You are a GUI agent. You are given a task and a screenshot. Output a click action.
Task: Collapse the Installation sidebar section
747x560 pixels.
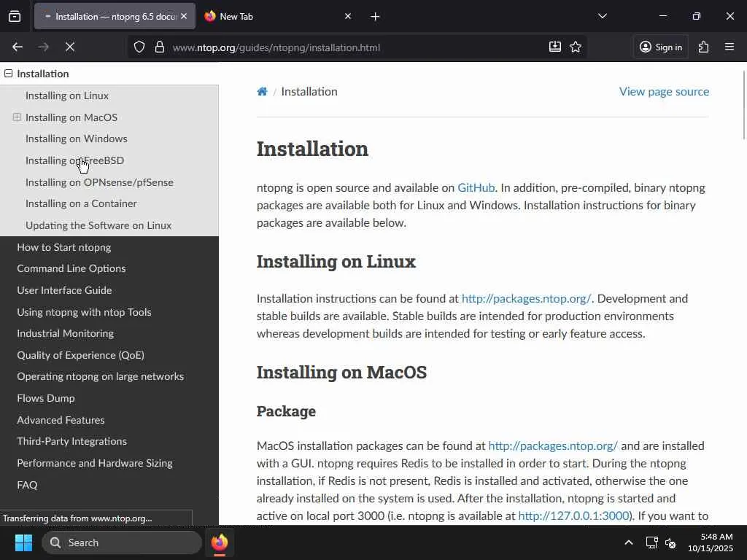point(9,74)
